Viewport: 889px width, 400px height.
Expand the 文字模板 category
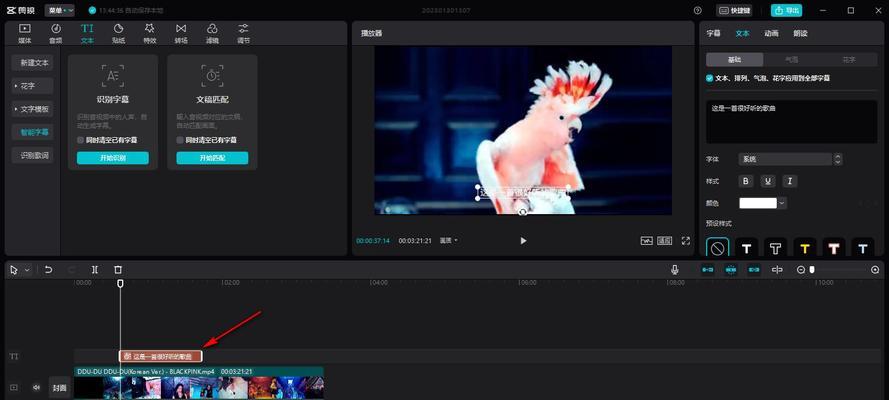[x=33, y=109]
